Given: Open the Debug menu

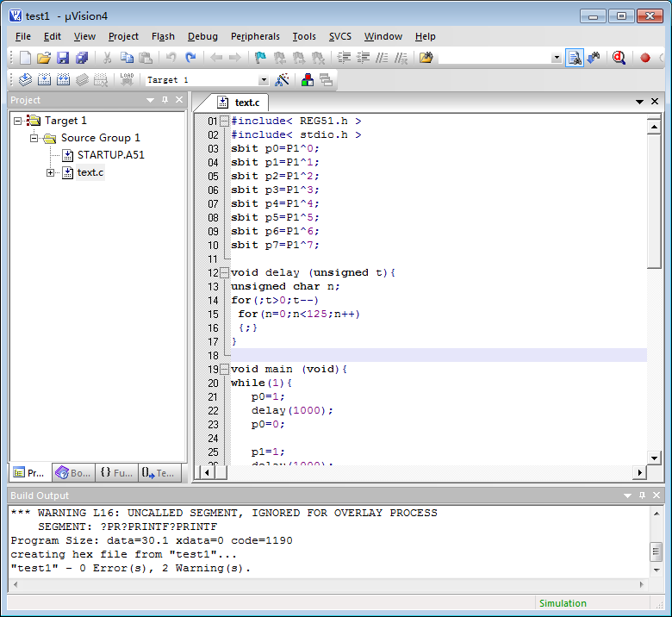Looking at the screenshot, I should coord(202,36).
